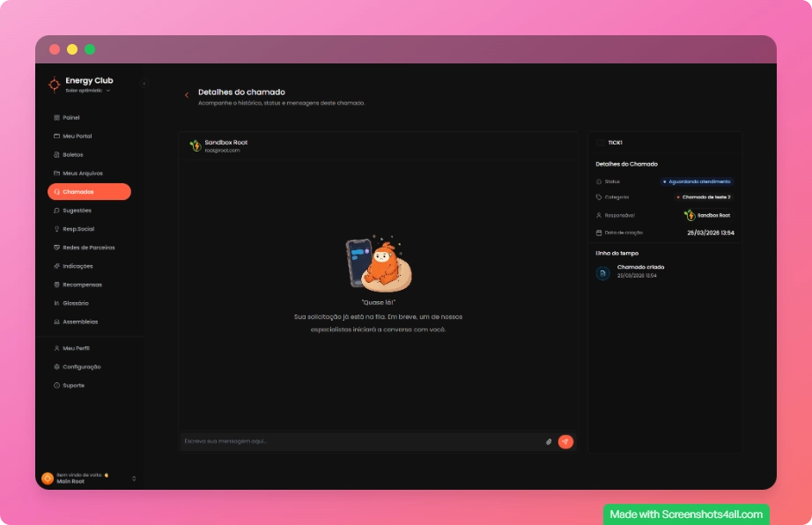Viewport: 812px width, 525px height.
Task: Click the back arrow beside Detalhes do chamado
Action: coord(187,95)
